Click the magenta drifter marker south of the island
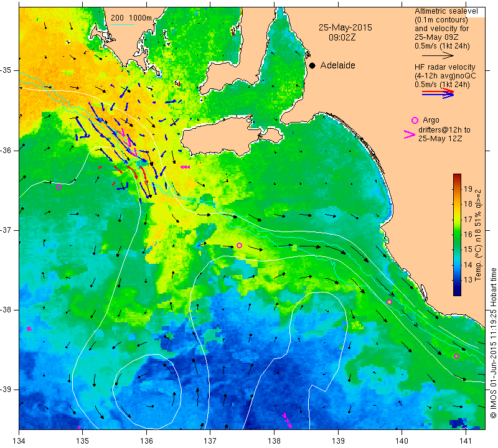Image resolution: width=498 pixels, height=448 pixels. pyautogui.click(x=185, y=167)
